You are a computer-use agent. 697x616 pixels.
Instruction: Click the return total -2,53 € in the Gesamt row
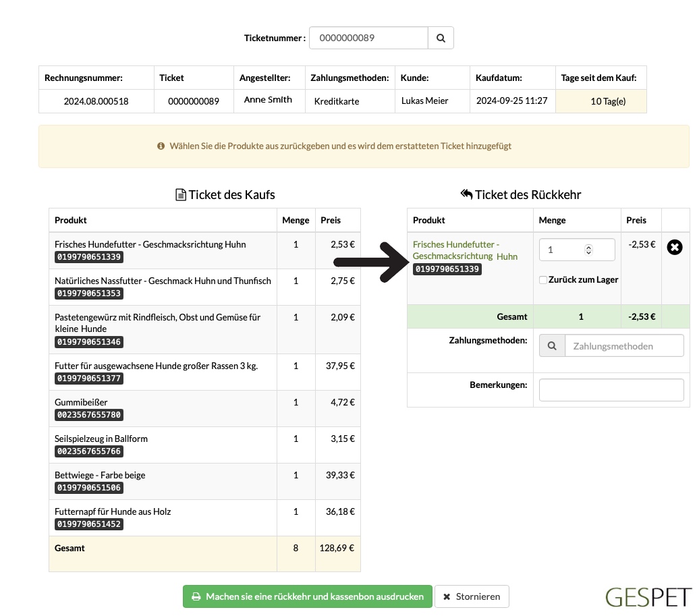(x=642, y=316)
